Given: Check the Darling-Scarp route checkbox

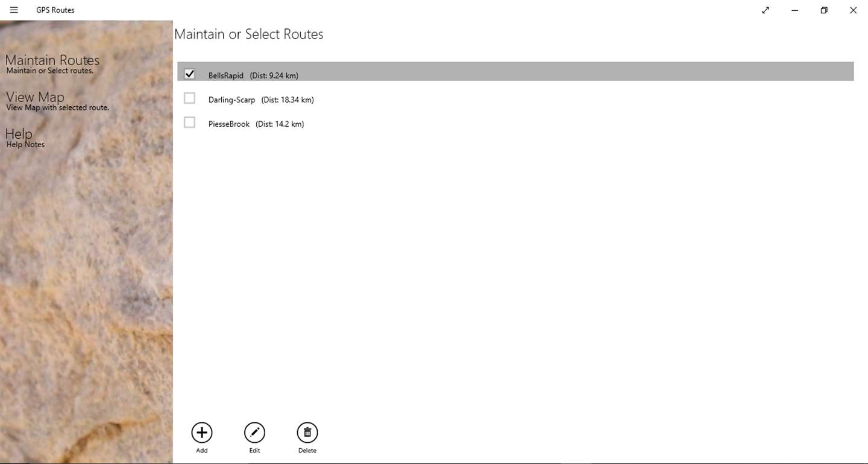Looking at the screenshot, I should (189, 98).
